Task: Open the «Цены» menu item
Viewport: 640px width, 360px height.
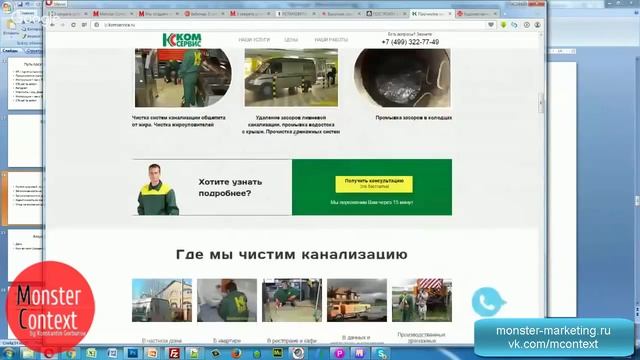Action: click(291, 40)
